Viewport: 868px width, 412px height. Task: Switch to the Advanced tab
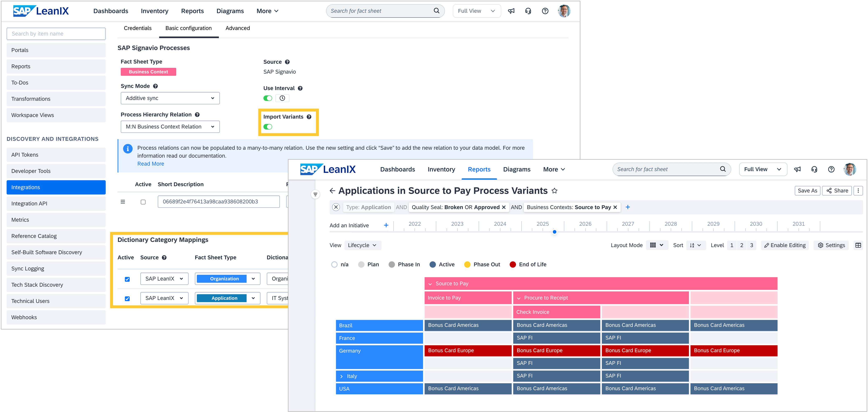pyautogui.click(x=237, y=28)
